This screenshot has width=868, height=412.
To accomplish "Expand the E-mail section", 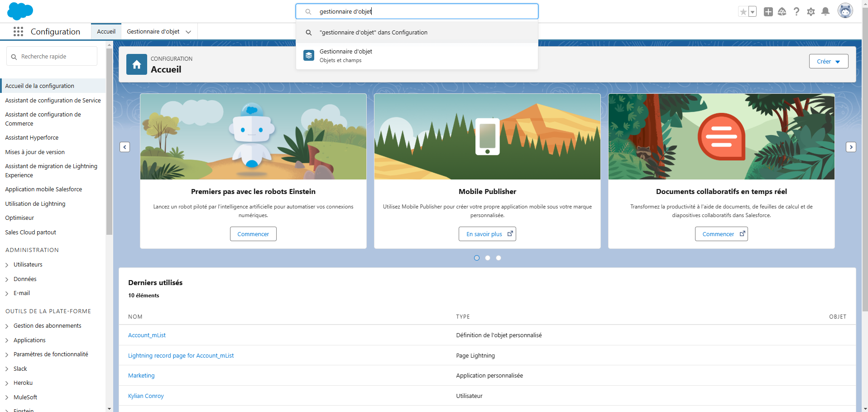I will 7,293.
